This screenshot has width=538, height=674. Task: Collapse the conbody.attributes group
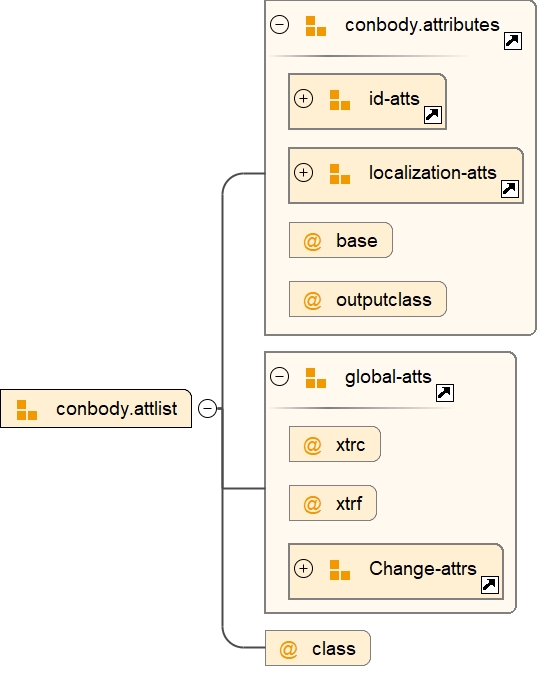tap(279, 25)
